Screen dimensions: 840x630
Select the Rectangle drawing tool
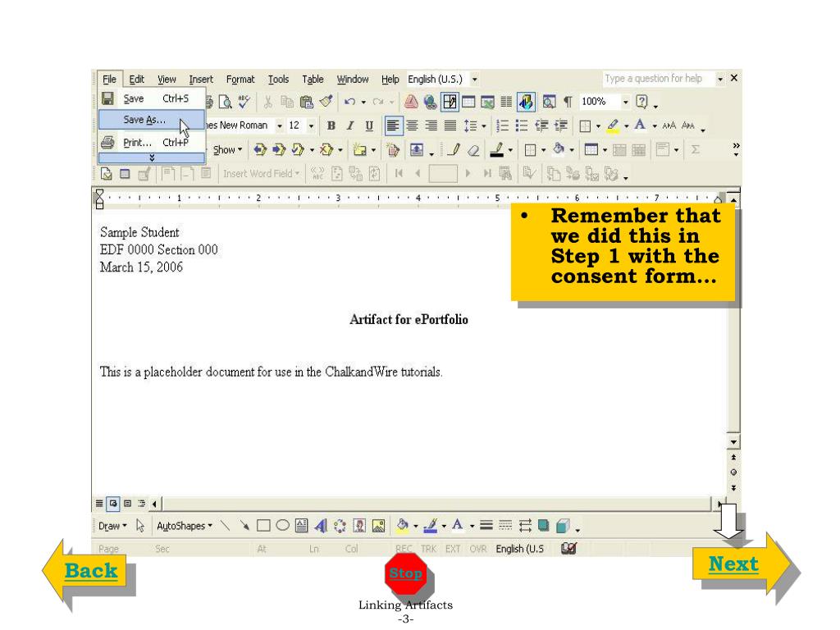pos(263,526)
